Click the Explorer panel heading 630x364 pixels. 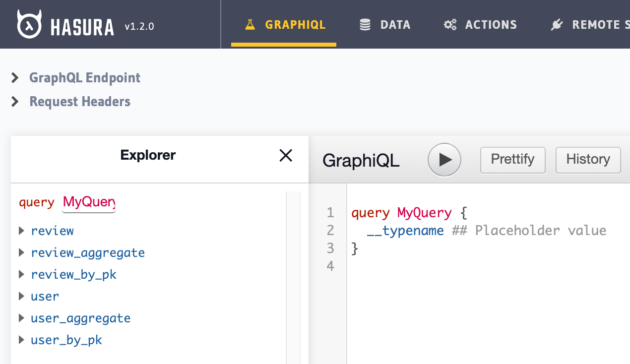(148, 155)
